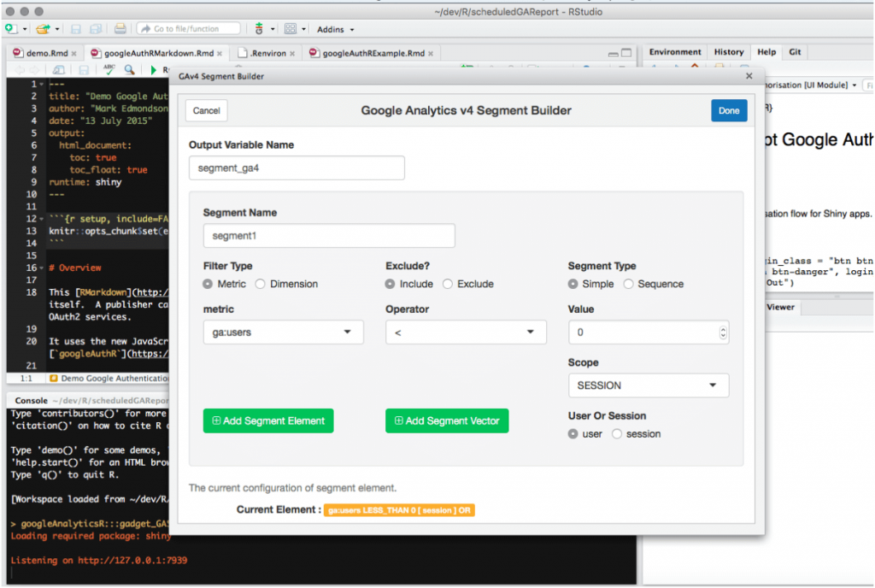The height and width of the screenshot is (588, 875).
Task: Open the Scope SESSION dropdown
Action: [649, 385]
